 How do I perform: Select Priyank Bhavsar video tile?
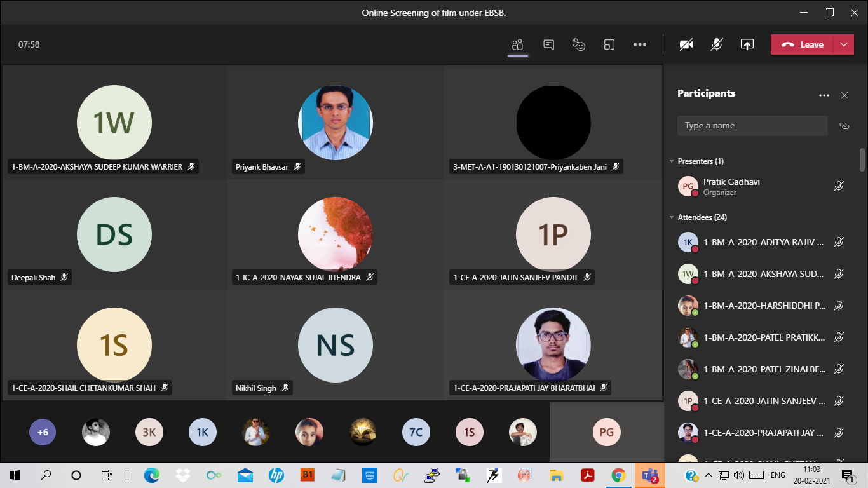(x=336, y=122)
